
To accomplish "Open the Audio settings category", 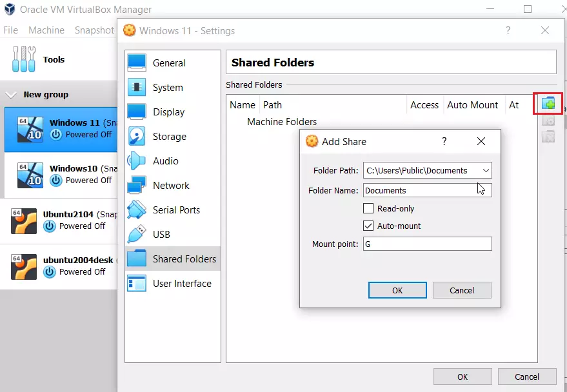I will 173,161.
